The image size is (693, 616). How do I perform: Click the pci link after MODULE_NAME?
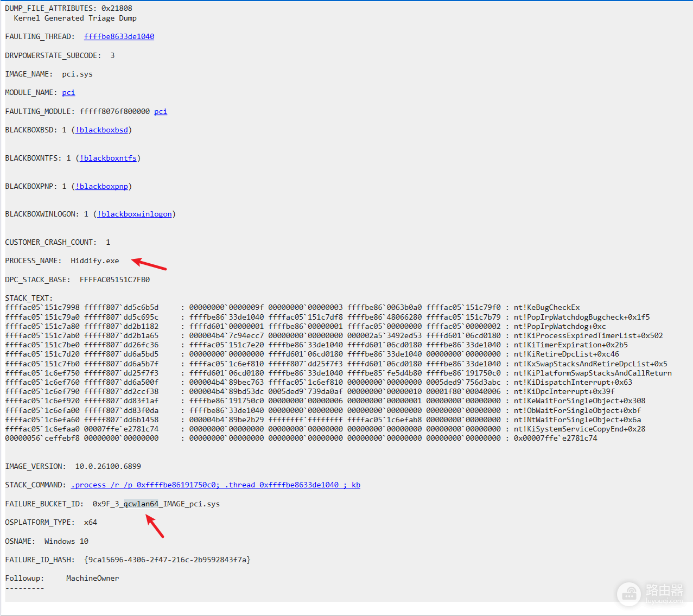click(x=68, y=92)
